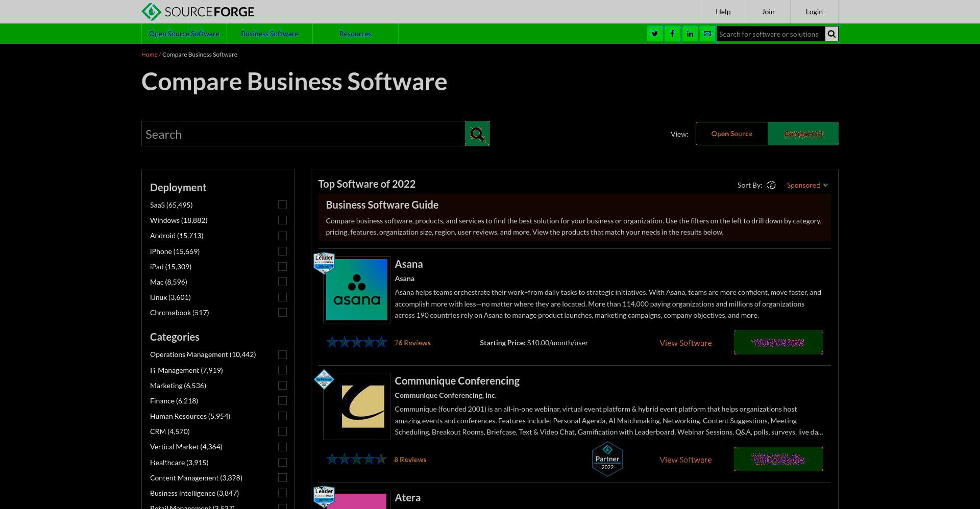Click the Asana star rating
This screenshot has height=509, width=980.
pos(357,342)
